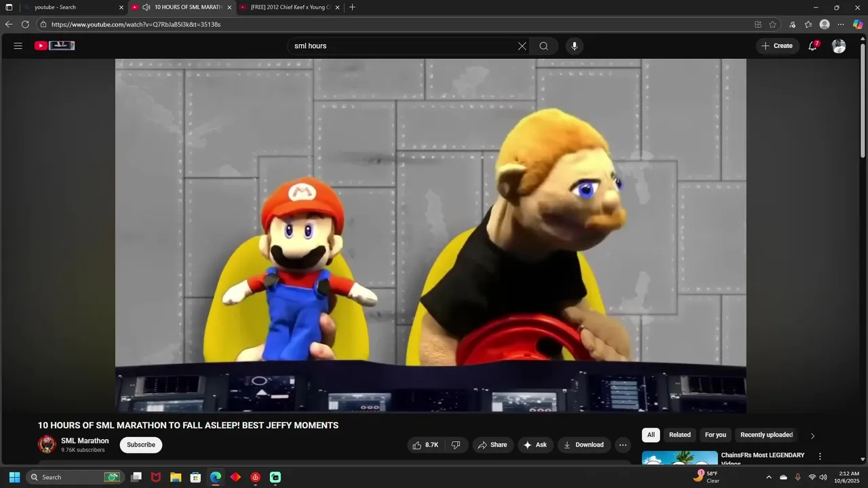The height and width of the screenshot is (488, 868).
Task: Reload the page with refresh icon
Action: [x=25, y=24]
